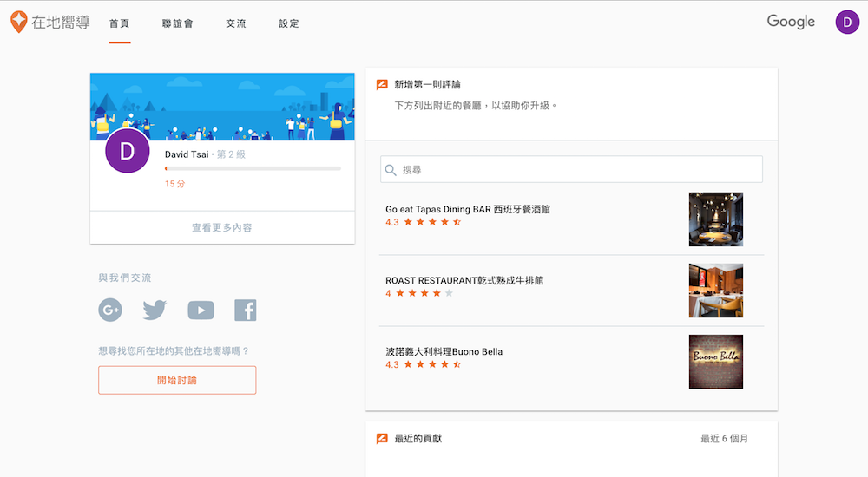Go to the 交流 tab

tap(235, 23)
